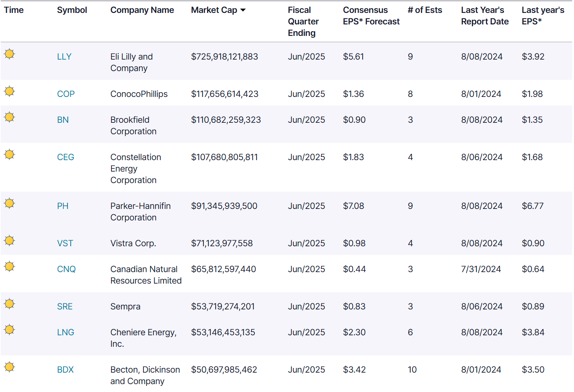Click the sun icon beside CNQ symbol
The width and height of the screenshot is (574, 392).
(x=10, y=267)
